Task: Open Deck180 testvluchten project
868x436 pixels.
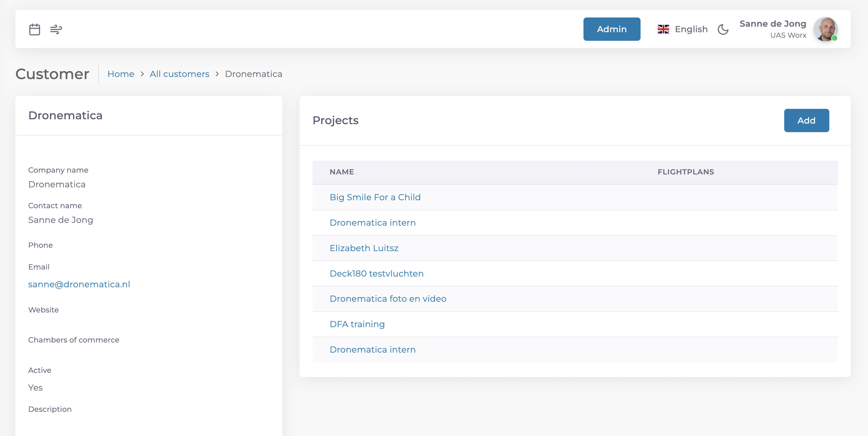Action: (x=376, y=273)
